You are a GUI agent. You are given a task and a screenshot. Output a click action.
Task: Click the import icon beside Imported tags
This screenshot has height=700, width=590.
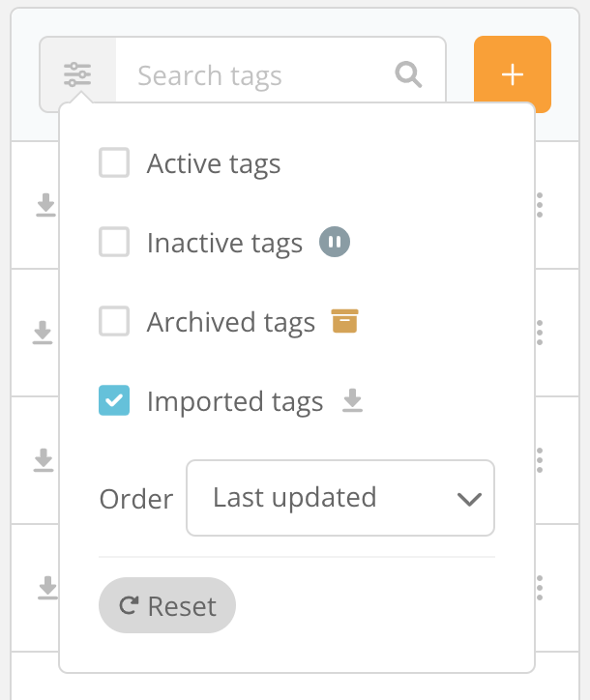click(352, 400)
